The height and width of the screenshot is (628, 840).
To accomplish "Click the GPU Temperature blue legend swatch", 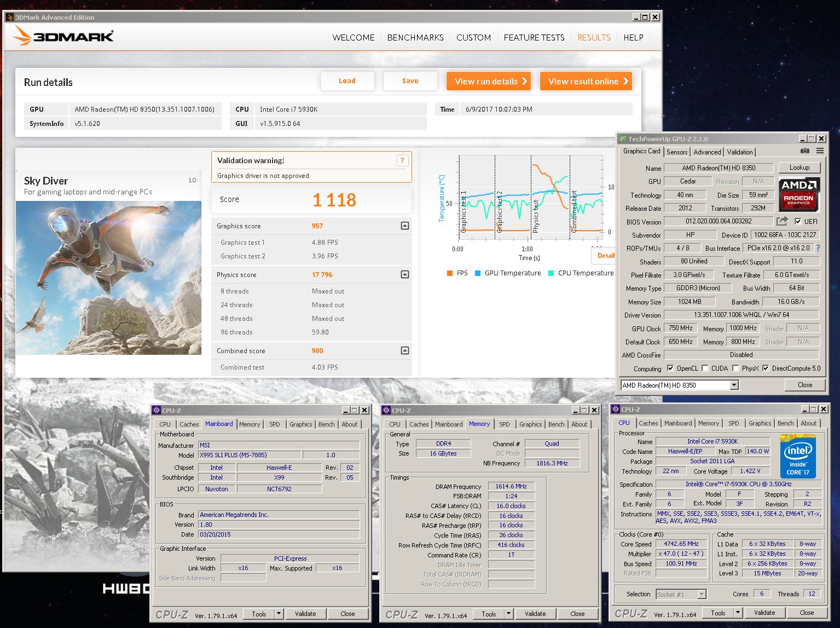I will click(478, 273).
